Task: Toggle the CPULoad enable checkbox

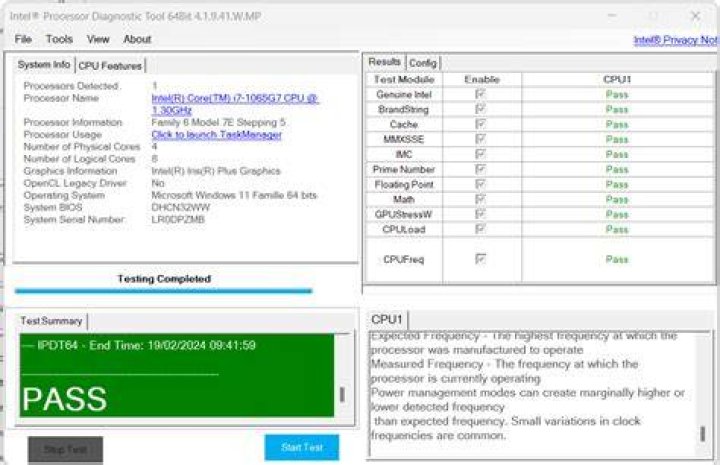Action: tap(480, 229)
